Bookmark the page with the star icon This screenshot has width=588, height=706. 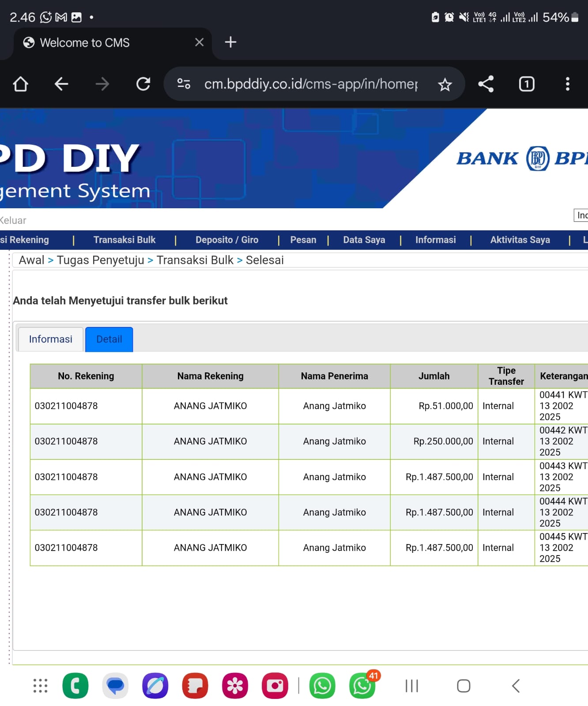445,84
